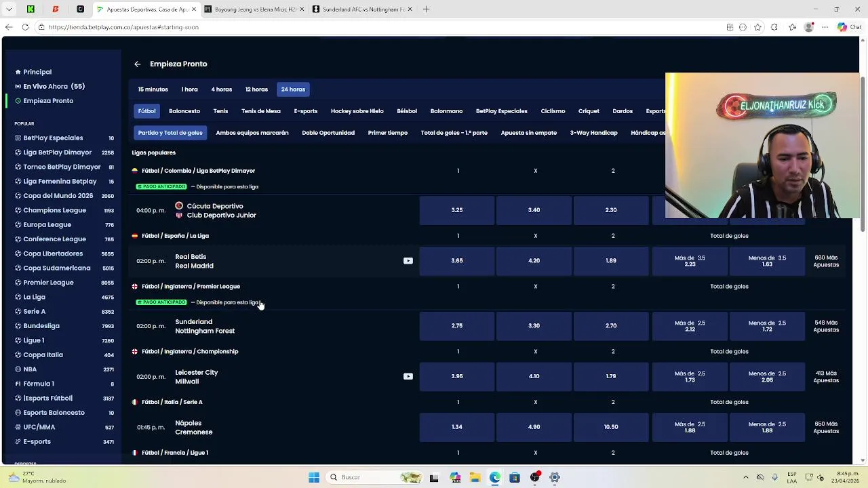
Task: Open Microsoft Edge from the taskbar
Action: [495, 477]
